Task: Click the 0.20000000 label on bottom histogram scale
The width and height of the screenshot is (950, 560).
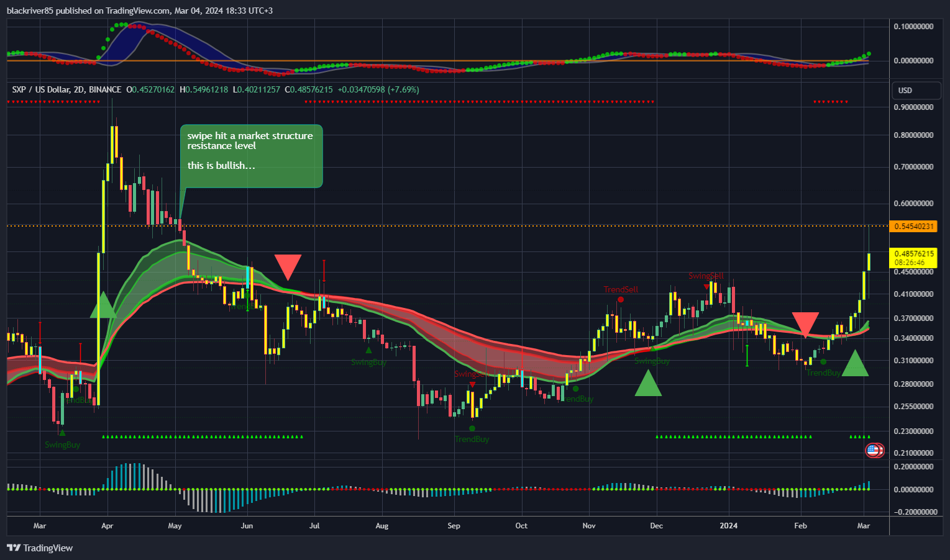Action: [x=913, y=467]
